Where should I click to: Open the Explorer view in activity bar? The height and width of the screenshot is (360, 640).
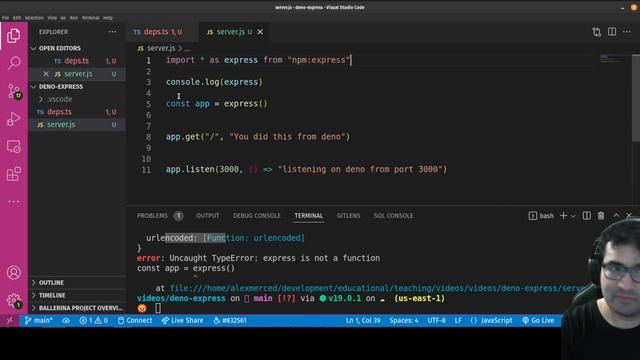[x=13, y=36]
